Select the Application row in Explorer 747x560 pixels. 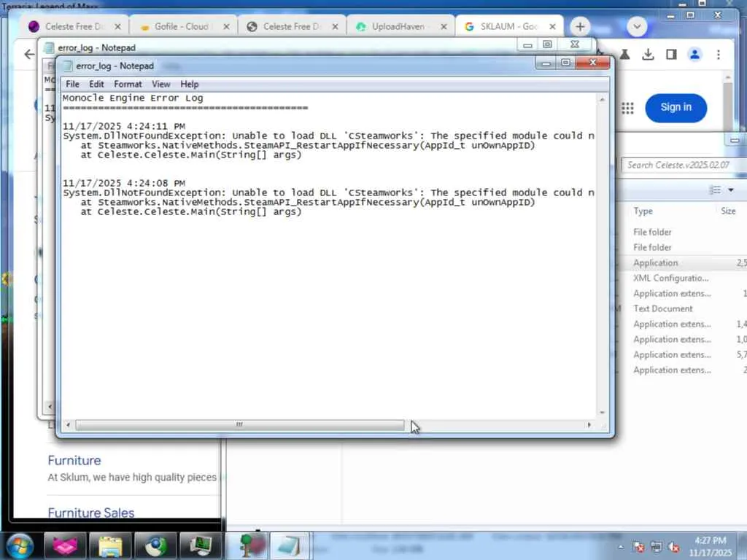[x=682, y=262]
